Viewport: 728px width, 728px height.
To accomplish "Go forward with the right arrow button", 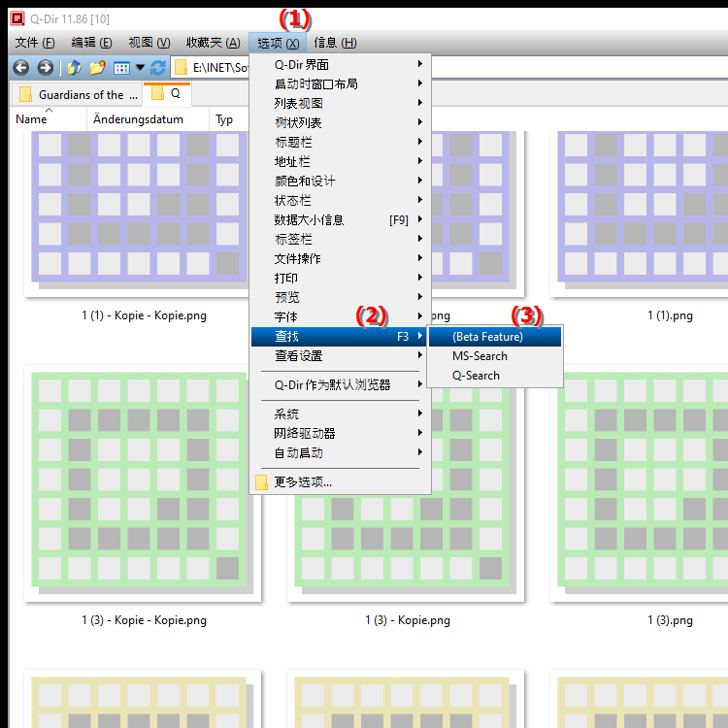I will [x=45, y=68].
